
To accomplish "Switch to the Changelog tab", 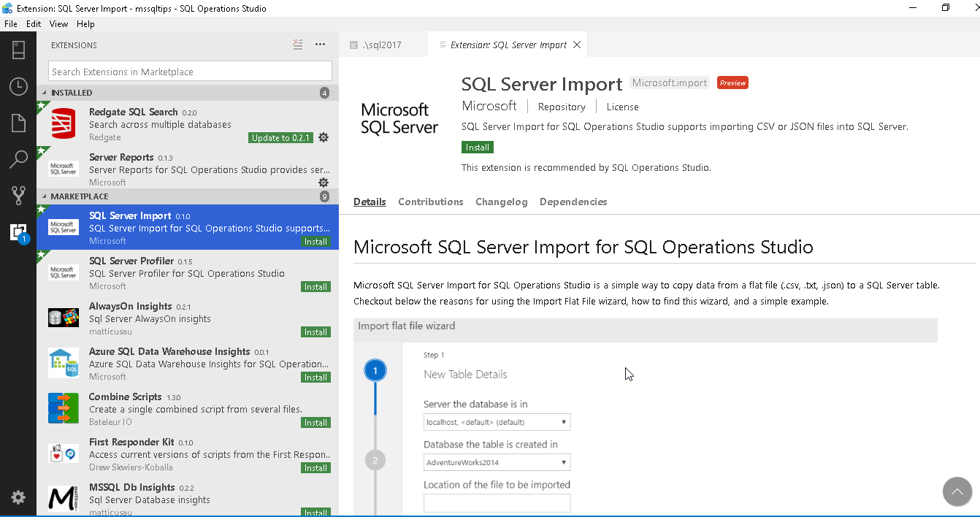I will click(501, 202).
